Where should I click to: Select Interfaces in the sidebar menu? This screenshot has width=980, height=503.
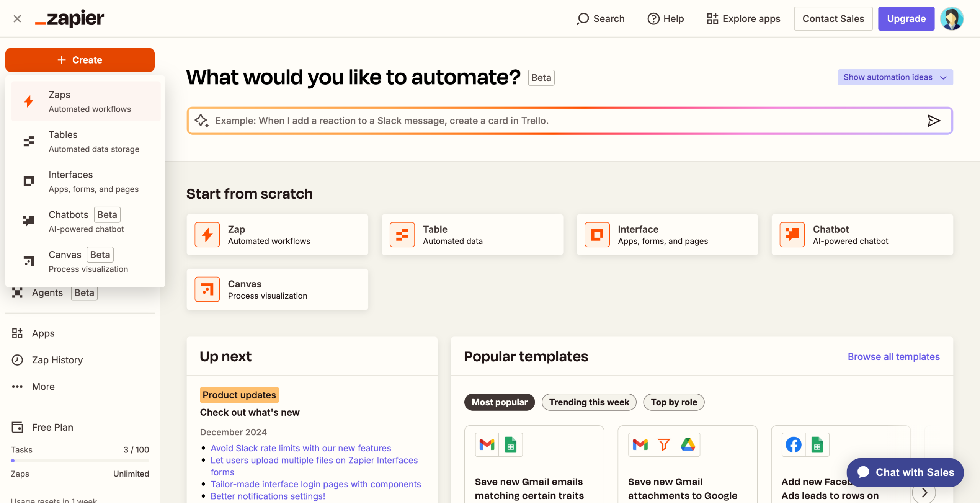pyautogui.click(x=85, y=181)
